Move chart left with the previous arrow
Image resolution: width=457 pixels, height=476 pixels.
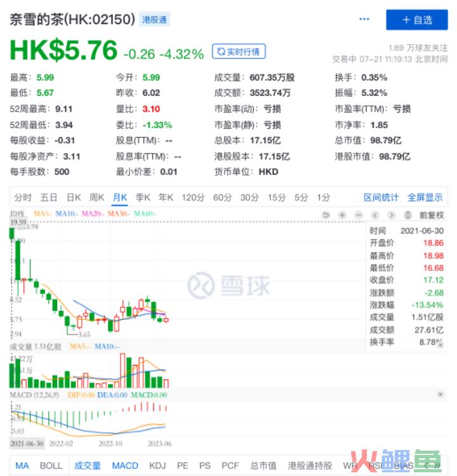click(375, 215)
